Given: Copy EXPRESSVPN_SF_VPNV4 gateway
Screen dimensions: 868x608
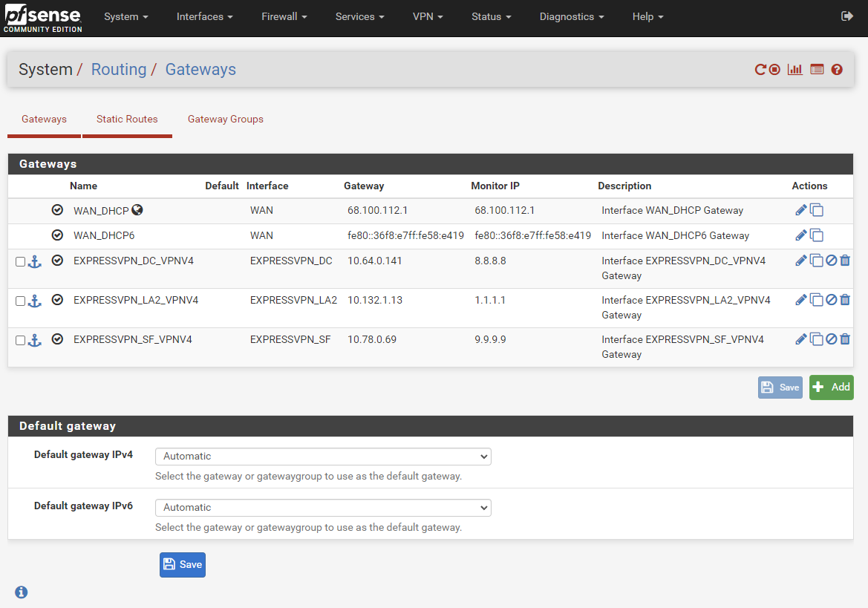Looking at the screenshot, I should tap(817, 339).
